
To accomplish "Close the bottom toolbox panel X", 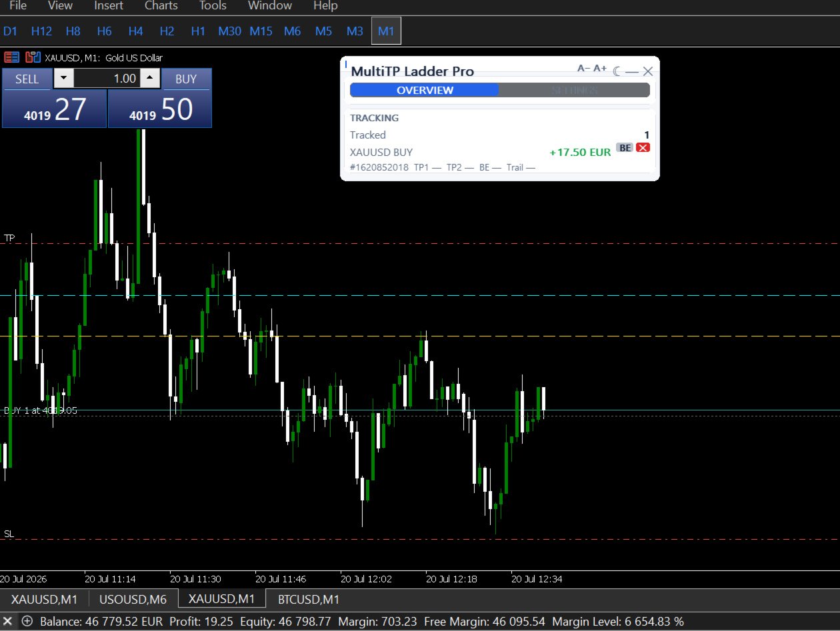I will coord(8,621).
